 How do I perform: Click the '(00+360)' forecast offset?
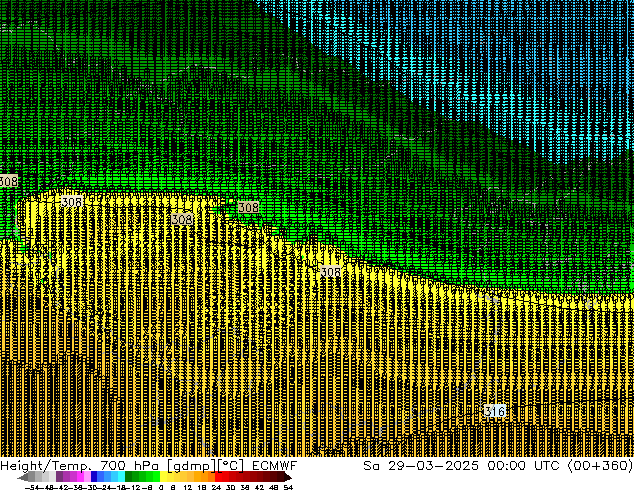[x=600, y=466]
